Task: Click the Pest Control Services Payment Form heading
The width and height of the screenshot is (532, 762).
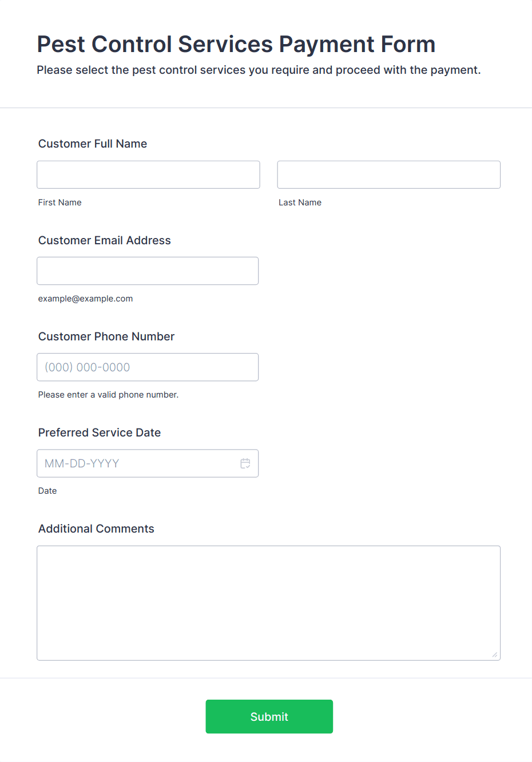Action: pyautogui.click(x=236, y=44)
